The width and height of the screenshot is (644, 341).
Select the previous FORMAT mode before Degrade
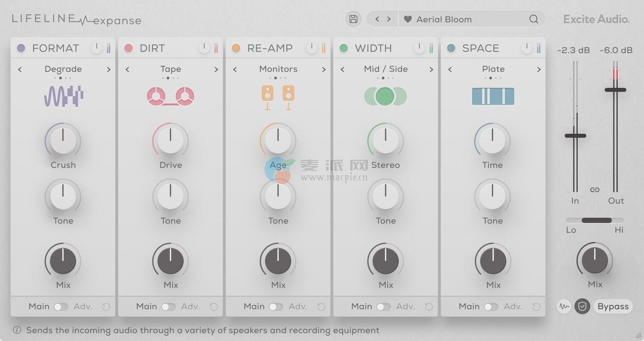click(x=20, y=69)
